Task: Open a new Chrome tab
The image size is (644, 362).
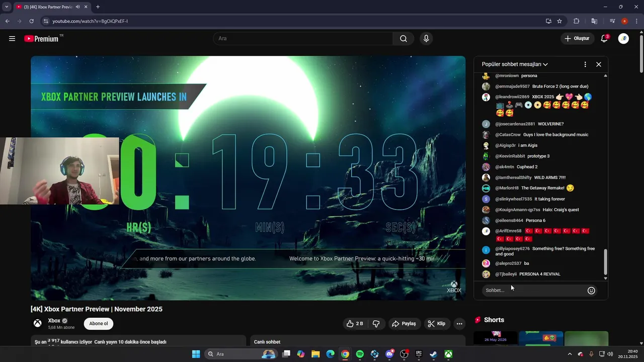Action: click(98, 7)
